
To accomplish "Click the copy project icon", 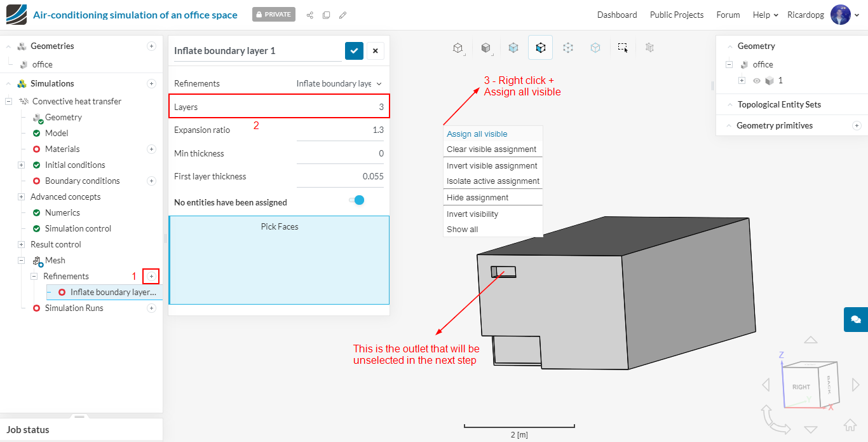I will coord(326,15).
